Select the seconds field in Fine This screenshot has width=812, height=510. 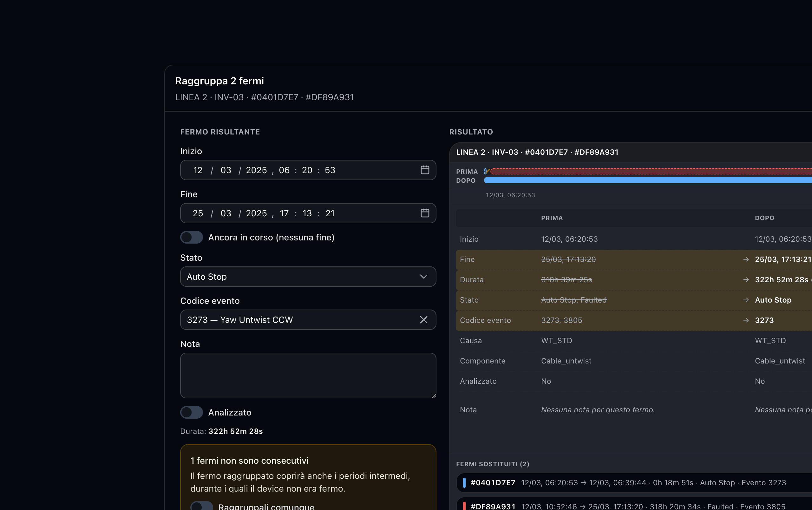pyautogui.click(x=330, y=213)
